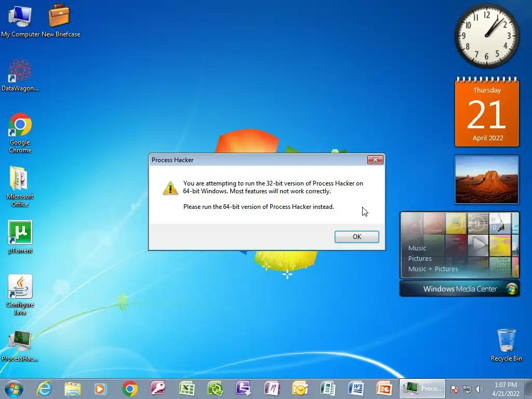Open the Action Center flag in system tray
The width and height of the screenshot is (532, 399).
coord(454,389)
